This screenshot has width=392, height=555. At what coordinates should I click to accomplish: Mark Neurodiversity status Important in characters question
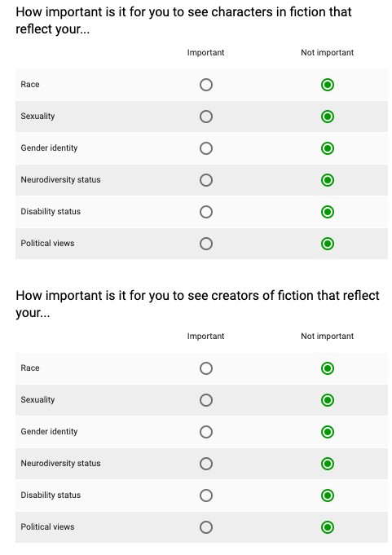(206, 180)
